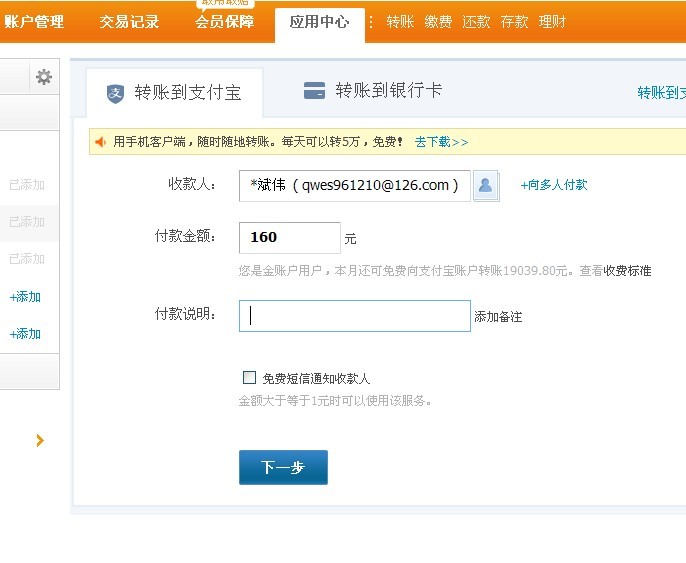Click the partially visible 转账到 link at right
The height and width of the screenshot is (563, 686).
[x=662, y=93]
